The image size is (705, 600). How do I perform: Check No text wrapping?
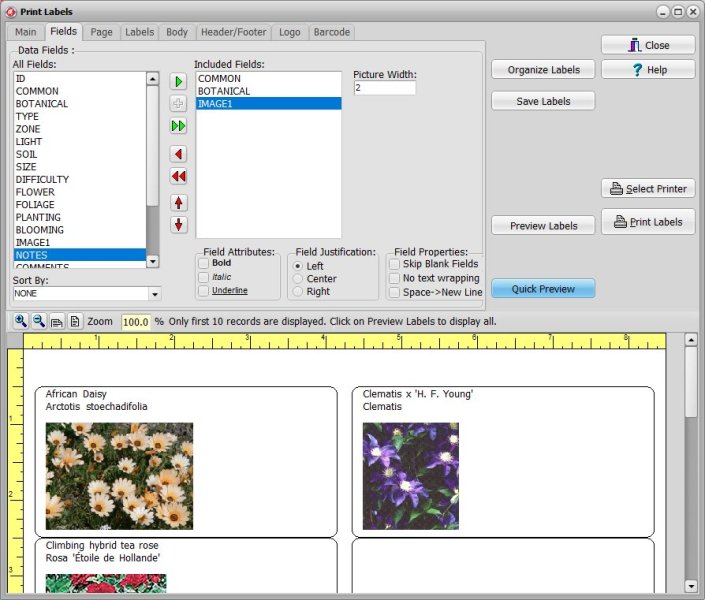point(394,278)
